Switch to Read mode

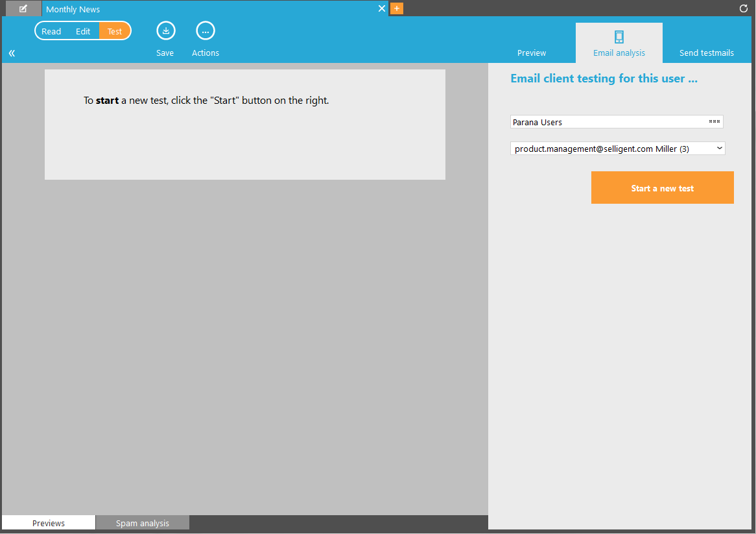point(51,31)
